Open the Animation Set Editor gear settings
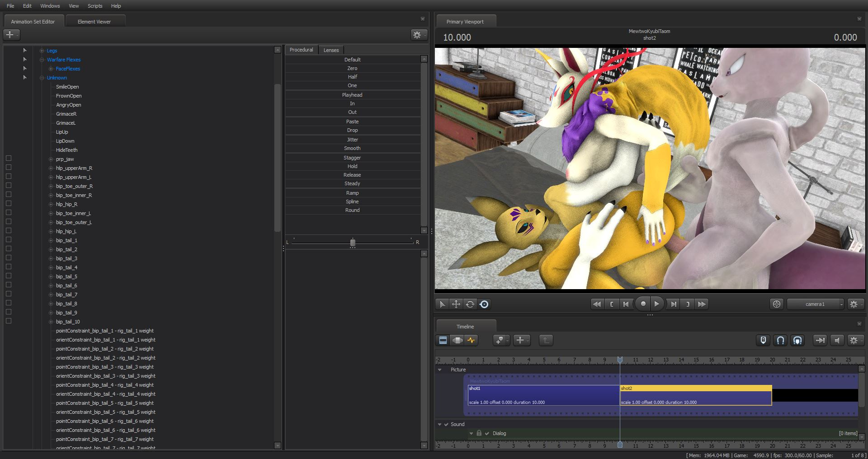The width and height of the screenshot is (868, 459). [x=419, y=35]
